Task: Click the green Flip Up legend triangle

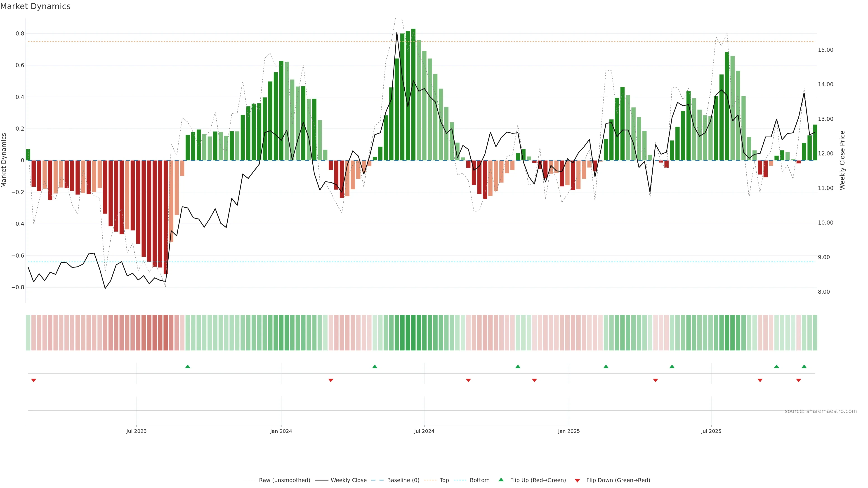Action: coord(501,480)
